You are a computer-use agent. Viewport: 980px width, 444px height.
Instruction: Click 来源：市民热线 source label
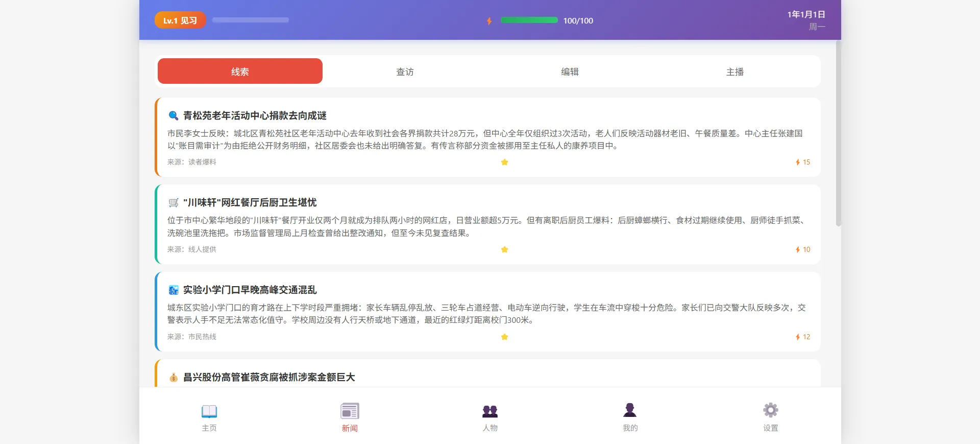coord(192,337)
